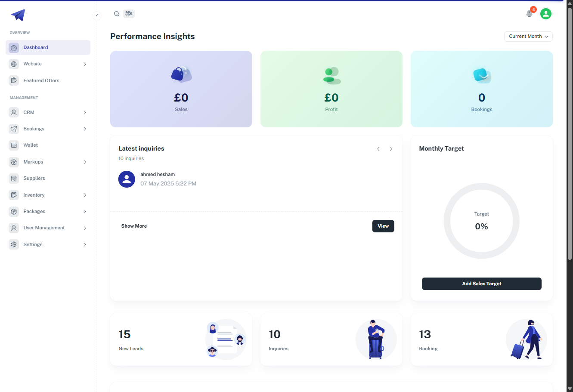
Task: Click the Settings gear icon
Action: click(14, 244)
